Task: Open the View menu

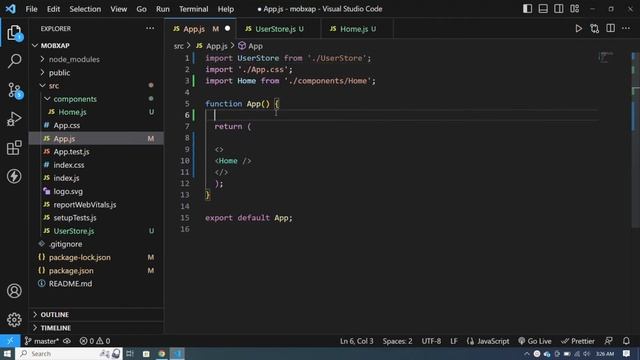Action: (x=118, y=9)
